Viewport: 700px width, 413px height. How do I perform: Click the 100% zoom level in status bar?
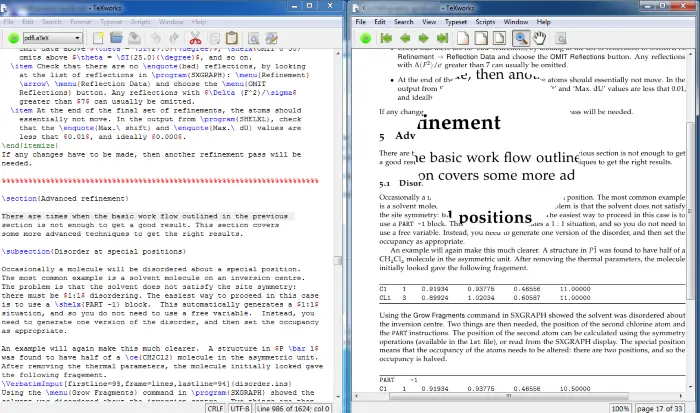click(x=621, y=408)
